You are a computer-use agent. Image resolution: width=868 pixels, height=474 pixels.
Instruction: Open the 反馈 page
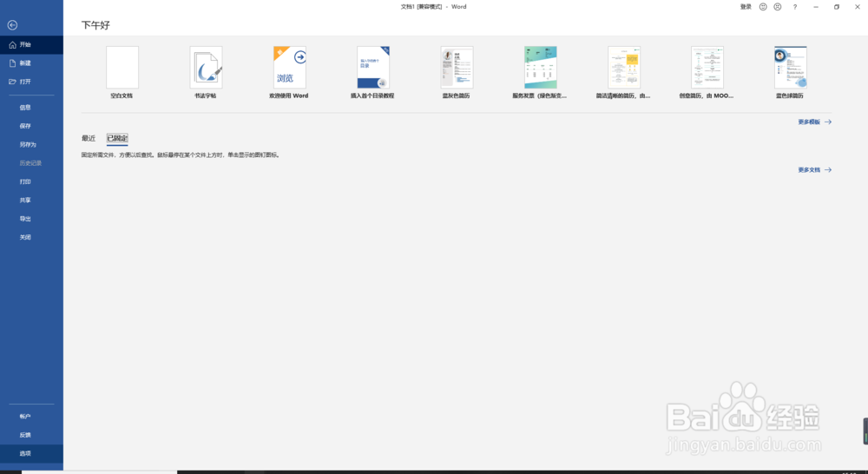tap(31, 435)
